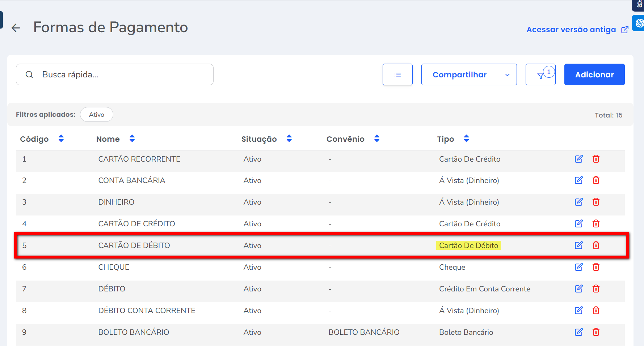Viewport: 644px width, 346px height.
Task: Edit the CARTÃO DE DÉBITO row
Action: click(578, 245)
